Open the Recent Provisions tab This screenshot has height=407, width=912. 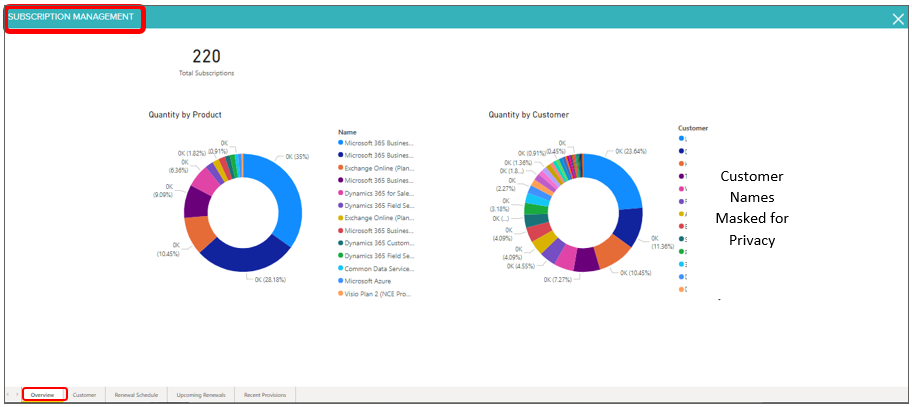[x=265, y=395]
